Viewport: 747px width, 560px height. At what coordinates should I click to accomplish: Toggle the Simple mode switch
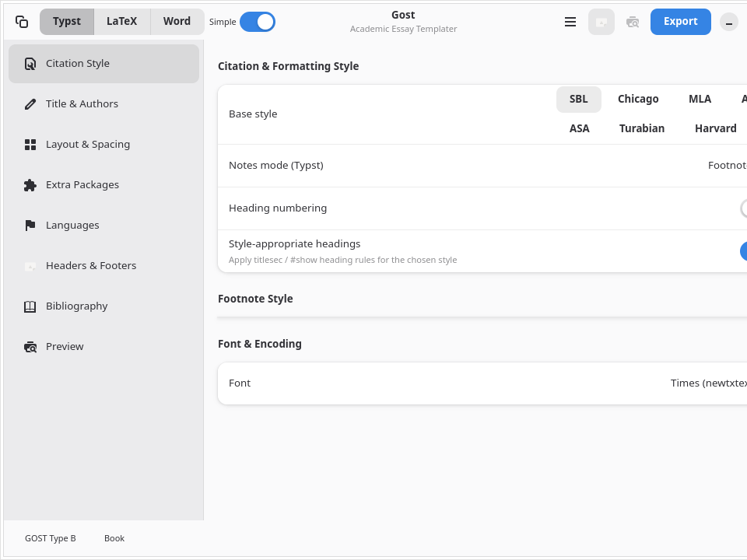(258, 22)
